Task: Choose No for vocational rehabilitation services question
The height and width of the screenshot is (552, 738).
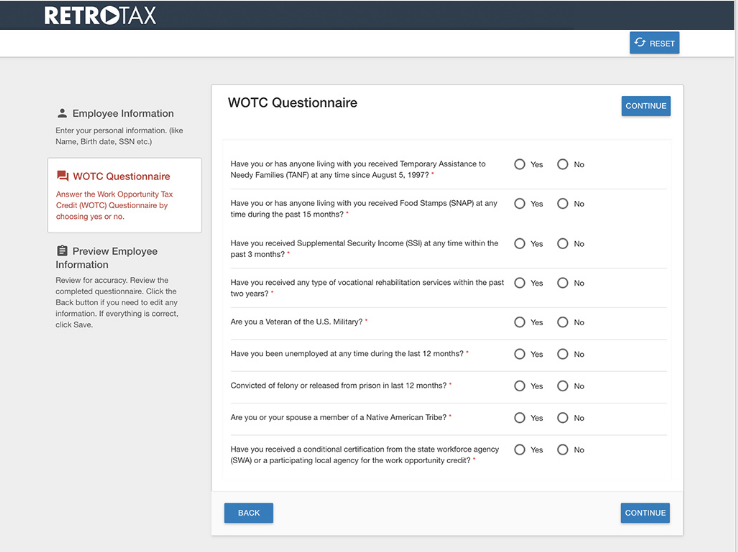Action: point(562,283)
